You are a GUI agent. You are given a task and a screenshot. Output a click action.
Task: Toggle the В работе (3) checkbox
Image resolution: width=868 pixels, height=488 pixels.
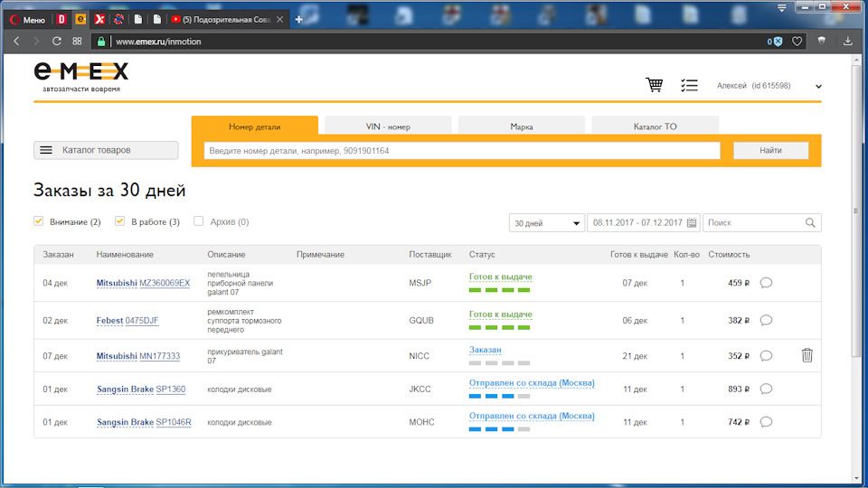119,221
